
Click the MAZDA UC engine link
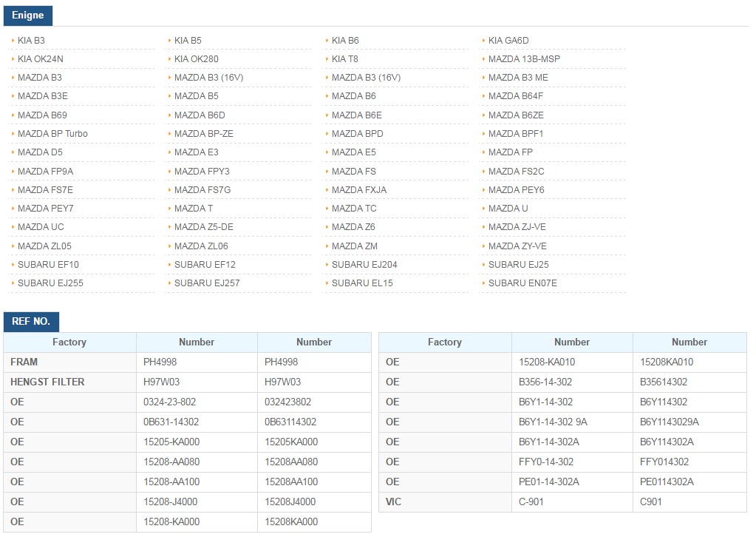(41, 227)
